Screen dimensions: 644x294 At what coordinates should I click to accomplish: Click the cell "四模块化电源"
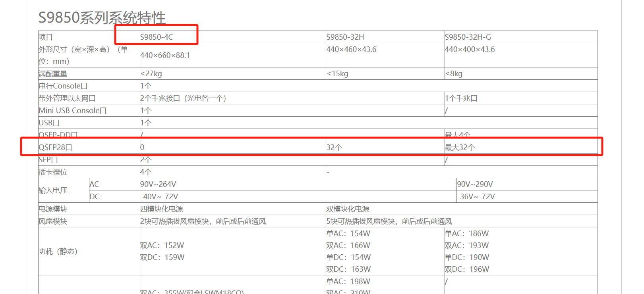(x=162, y=209)
